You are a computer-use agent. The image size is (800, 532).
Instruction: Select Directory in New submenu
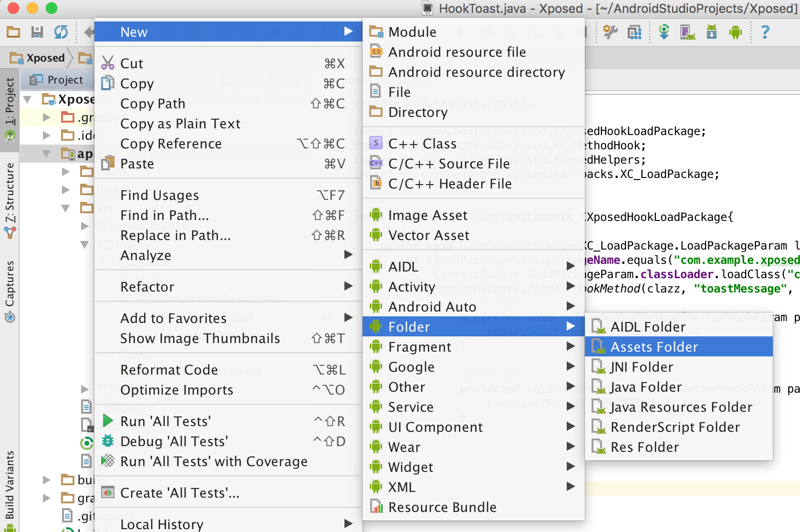(x=474, y=112)
